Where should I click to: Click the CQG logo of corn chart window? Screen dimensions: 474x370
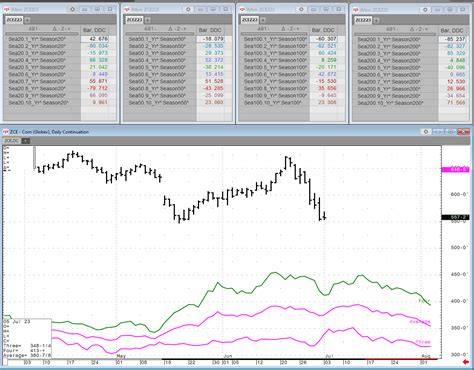6,132
